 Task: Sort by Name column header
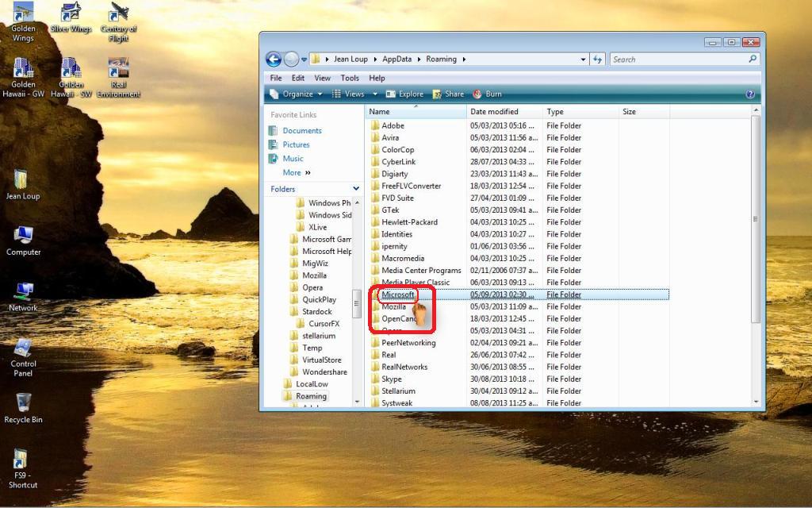point(416,111)
